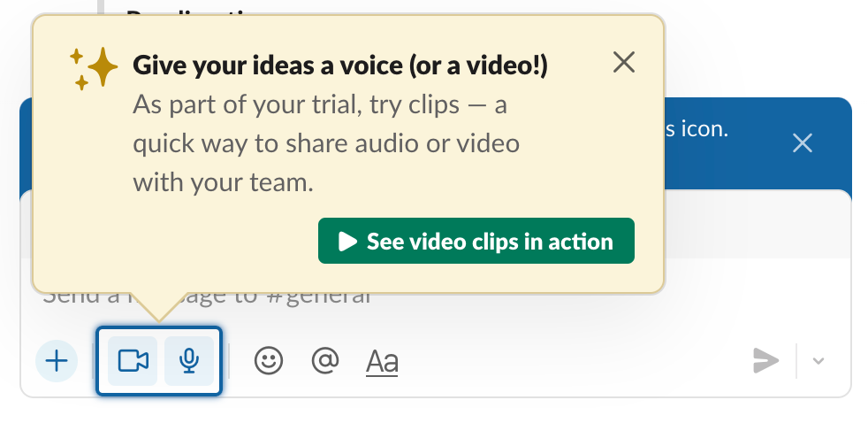The width and height of the screenshot is (868, 423).
Task: Record an audio clip with microphone icon
Action: coord(189,361)
